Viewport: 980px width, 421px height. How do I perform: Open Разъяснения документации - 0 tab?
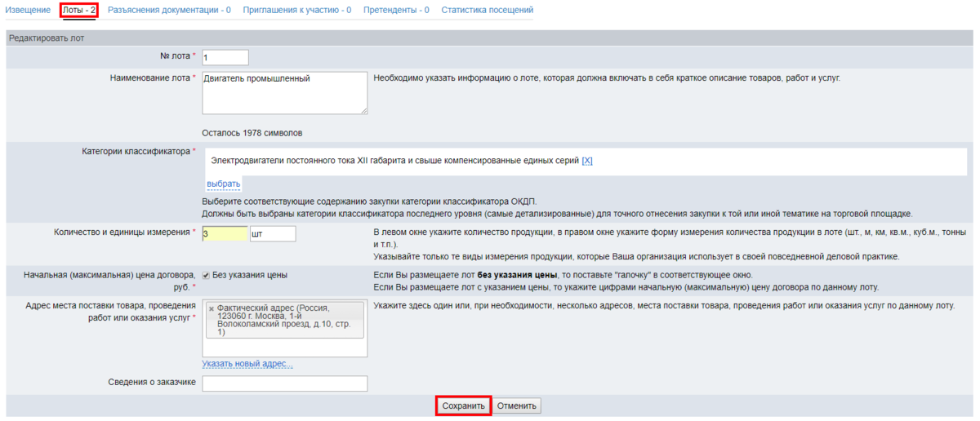tap(169, 11)
